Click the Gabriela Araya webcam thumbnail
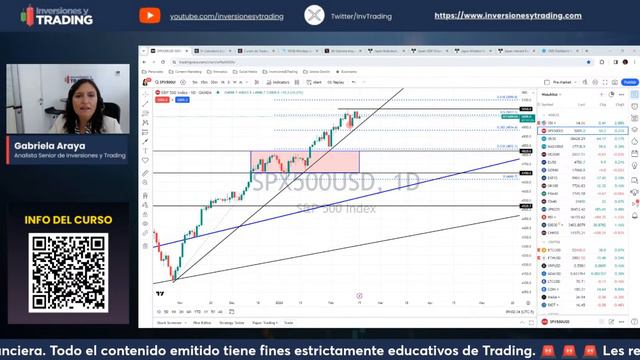The width and height of the screenshot is (640, 360). click(68, 99)
